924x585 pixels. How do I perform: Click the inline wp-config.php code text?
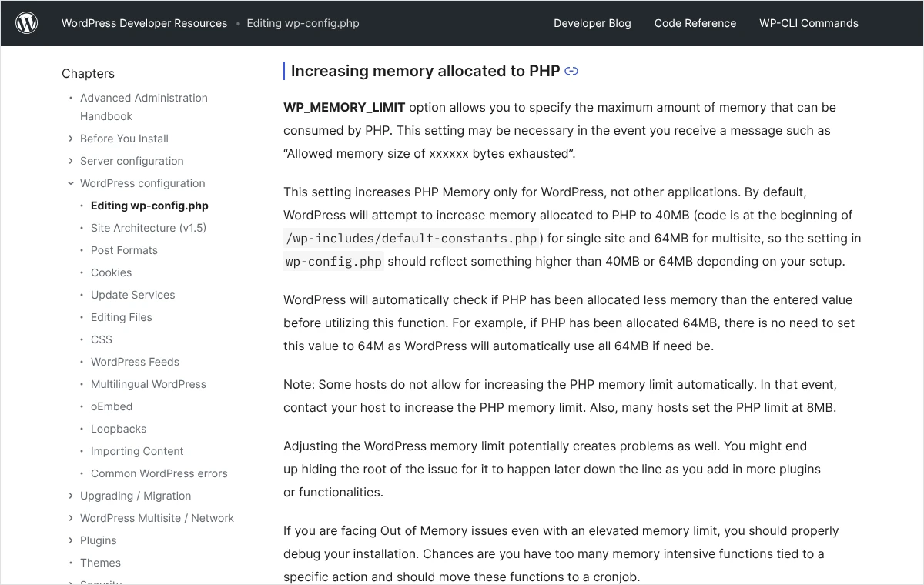point(333,261)
